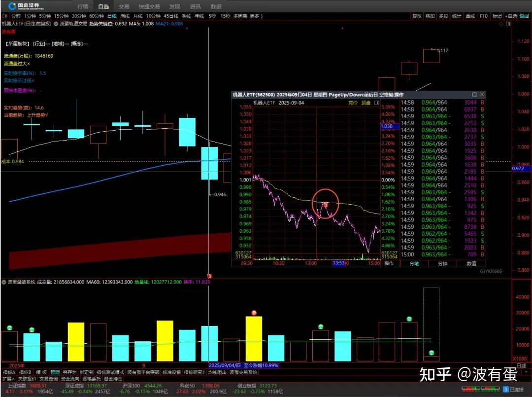The height and width of the screenshot is (397, 532).
Task: Collapse the 扩展 panel expander
Action: pyautogui.click(x=8, y=379)
